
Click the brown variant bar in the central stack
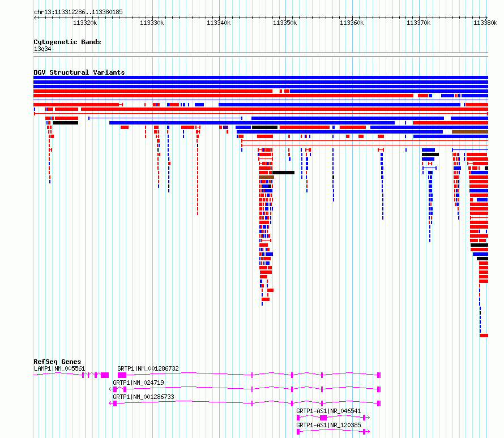click(267, 177)
